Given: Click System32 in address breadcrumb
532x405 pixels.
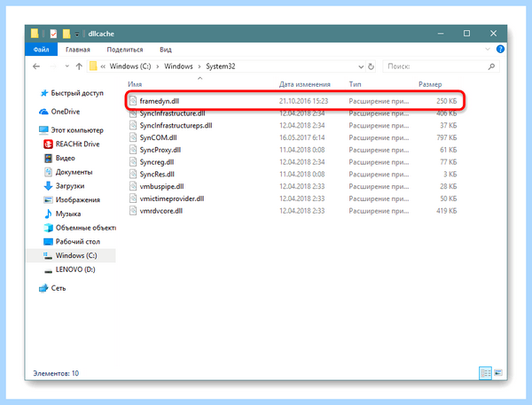Looking at the screenshot, I should tap(221, 66).
